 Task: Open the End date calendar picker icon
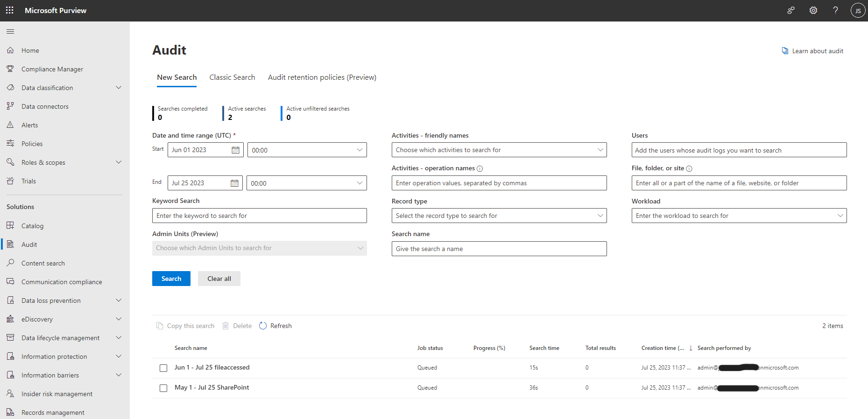point(234,183)
